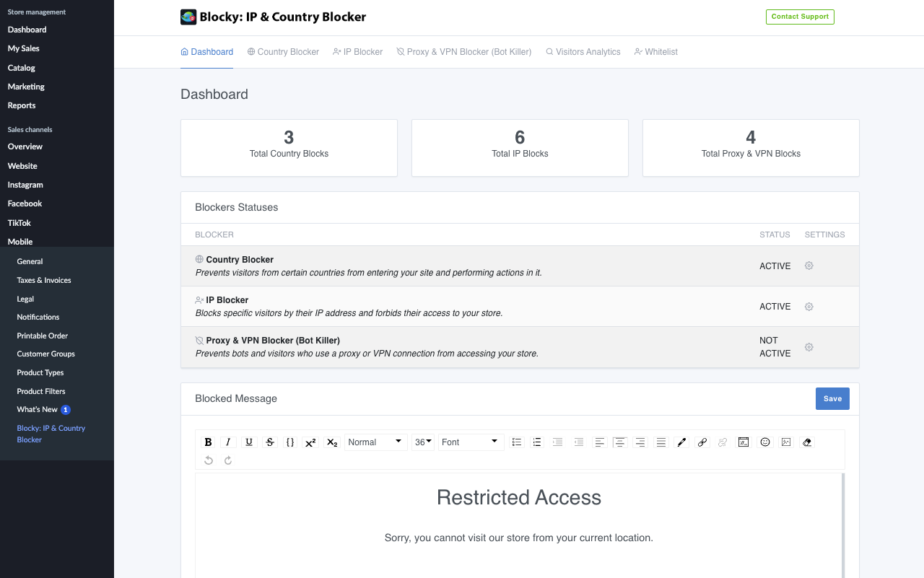Click the indent icon in editor toolbar
Viewport: 924px width, 578px height.
click(557, 442)
